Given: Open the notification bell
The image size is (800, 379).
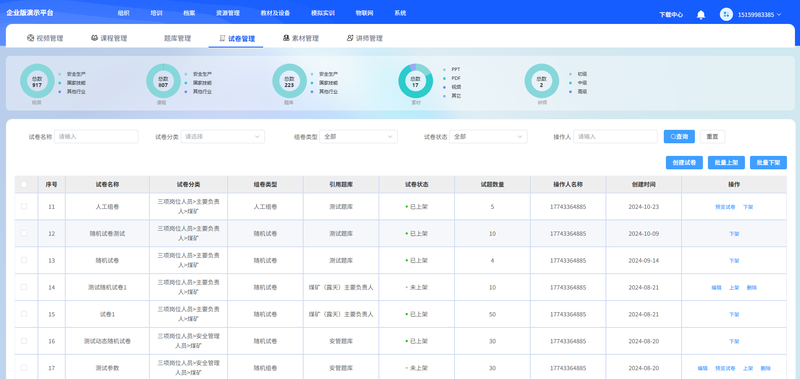Looking at the screenshot, I should click(x=701, y=15).
